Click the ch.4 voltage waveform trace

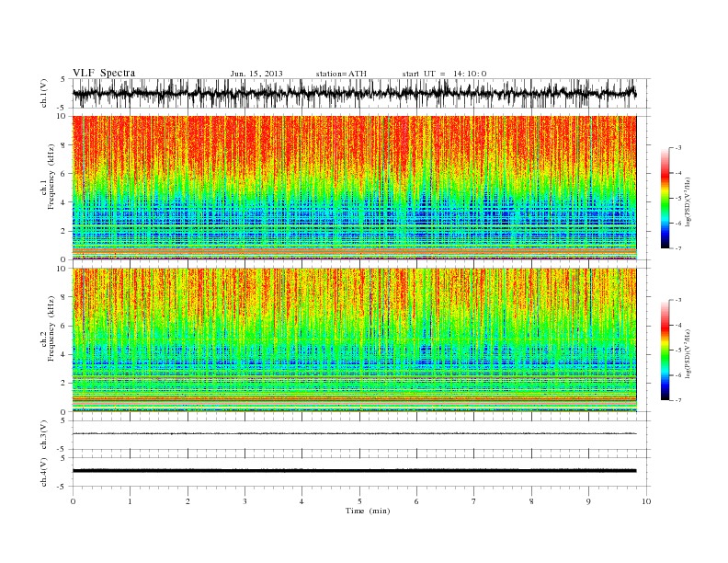click(354, 471)
